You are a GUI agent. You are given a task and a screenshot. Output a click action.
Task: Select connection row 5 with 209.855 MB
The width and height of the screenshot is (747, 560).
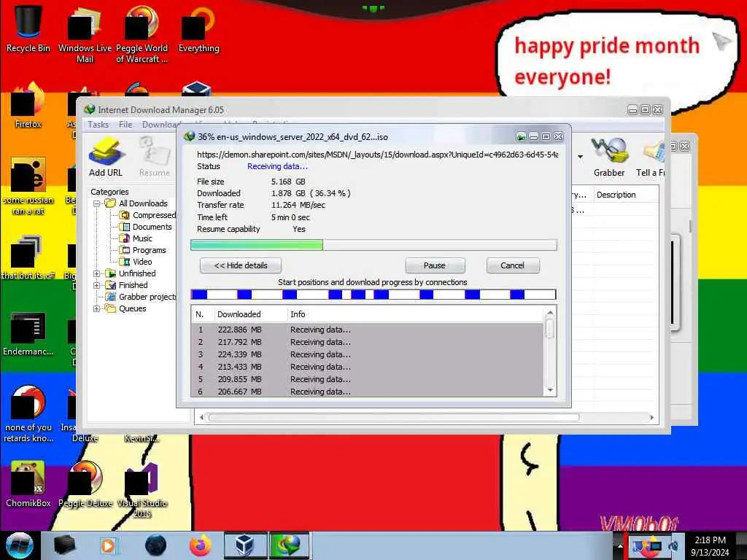point(368,379)
